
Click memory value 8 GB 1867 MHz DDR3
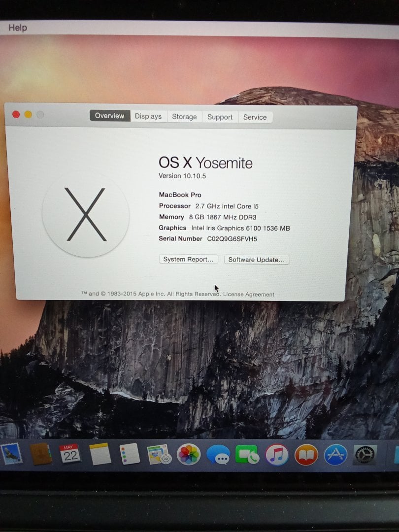pos(223,217)
